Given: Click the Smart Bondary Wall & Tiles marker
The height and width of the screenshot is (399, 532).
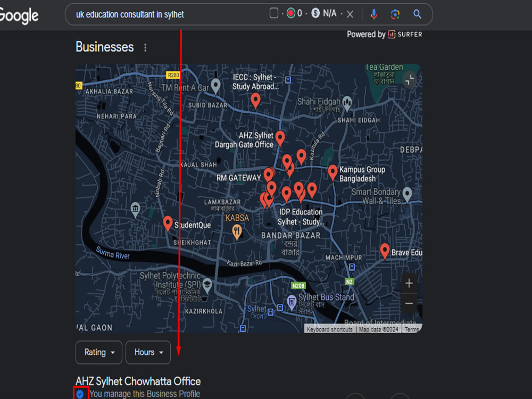Looking at the screenshot, I should point(407,194).
